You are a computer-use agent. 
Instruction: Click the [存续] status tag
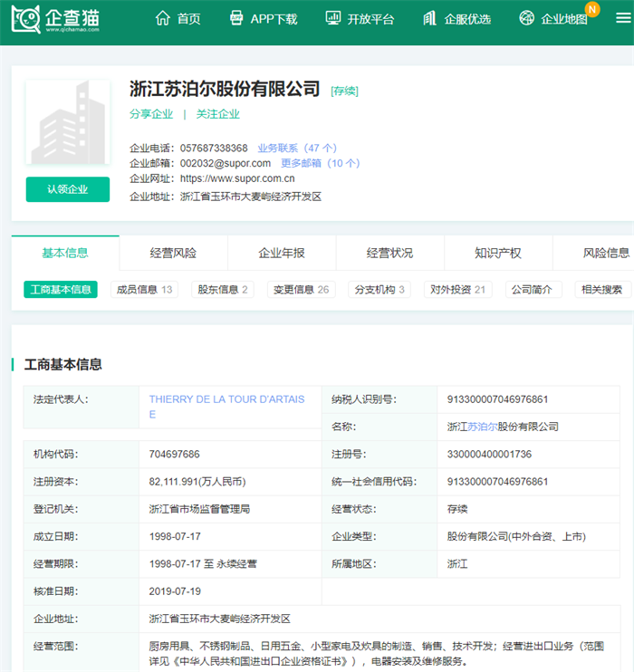click(344, 91)
